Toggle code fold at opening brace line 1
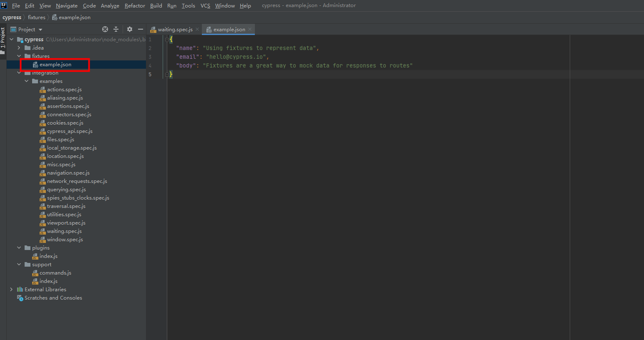This screenshot has width=644, height=340. [x=167, y=40]
